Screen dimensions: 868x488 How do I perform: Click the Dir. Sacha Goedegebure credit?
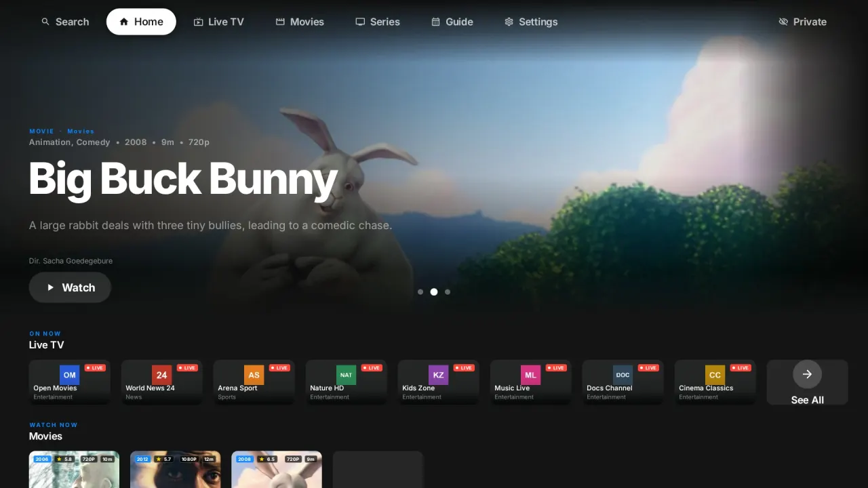click(x=71, y=261)
